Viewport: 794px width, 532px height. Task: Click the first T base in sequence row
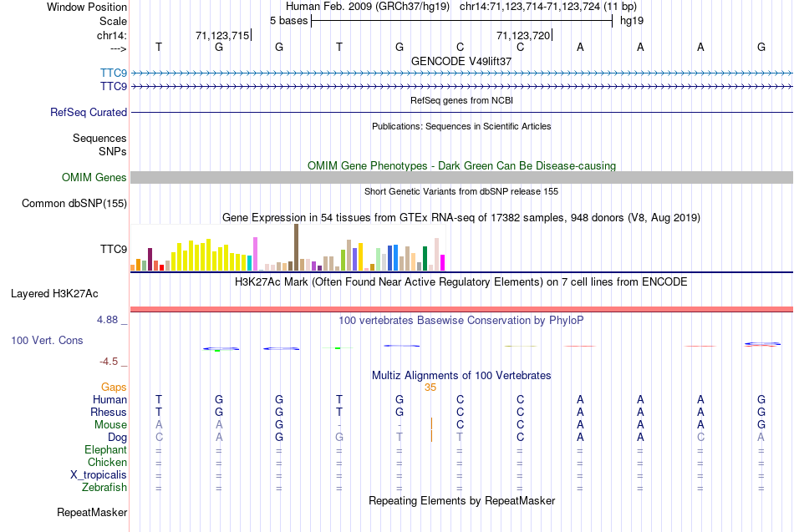pos(159,47)
